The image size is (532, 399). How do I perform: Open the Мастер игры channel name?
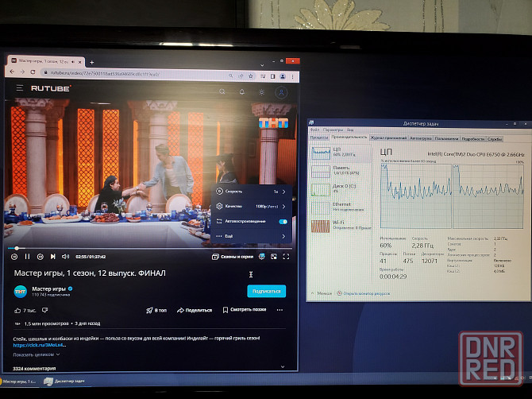[x=48, y=289]
